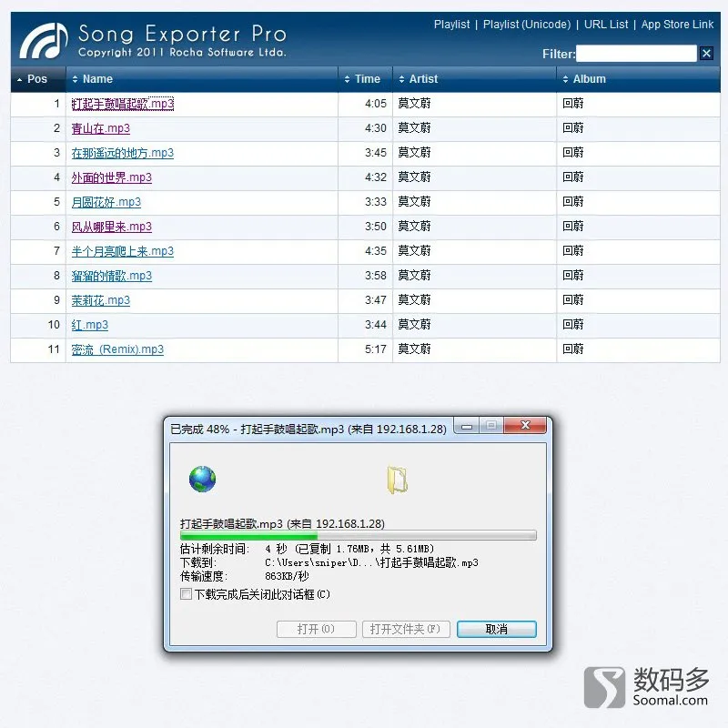
Task: Click the disabled 打开(O) button
Action: [x=316, y=629]
